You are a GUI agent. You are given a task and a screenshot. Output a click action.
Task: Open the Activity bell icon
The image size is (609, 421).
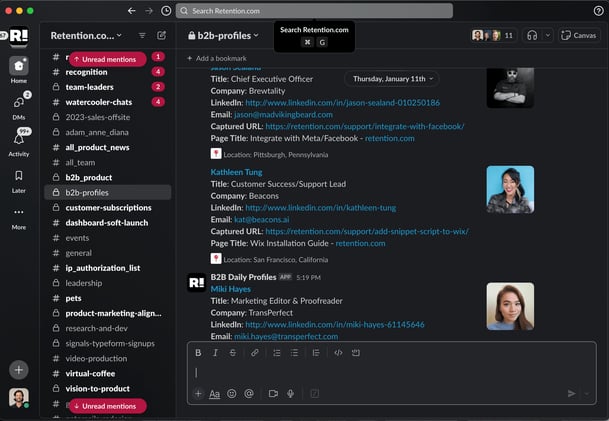(x=19, y=139)
